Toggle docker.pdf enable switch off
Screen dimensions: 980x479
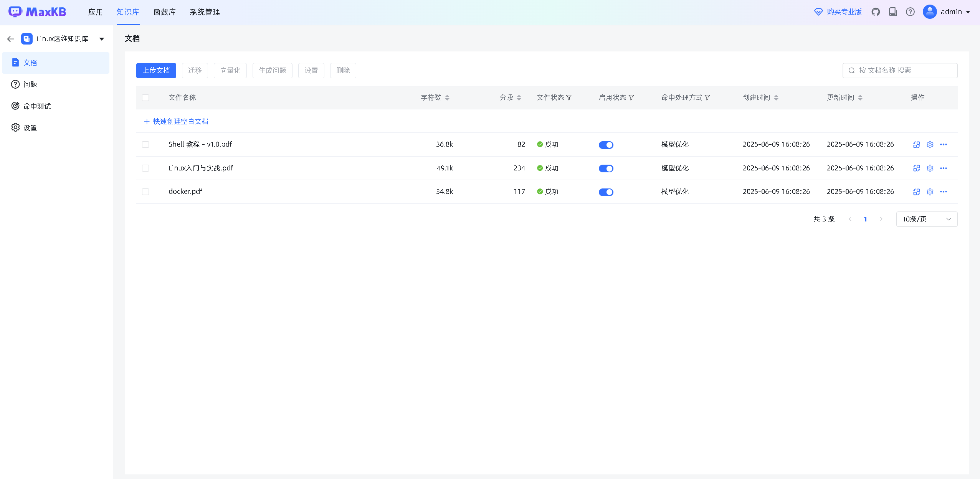tap(606, 192)
